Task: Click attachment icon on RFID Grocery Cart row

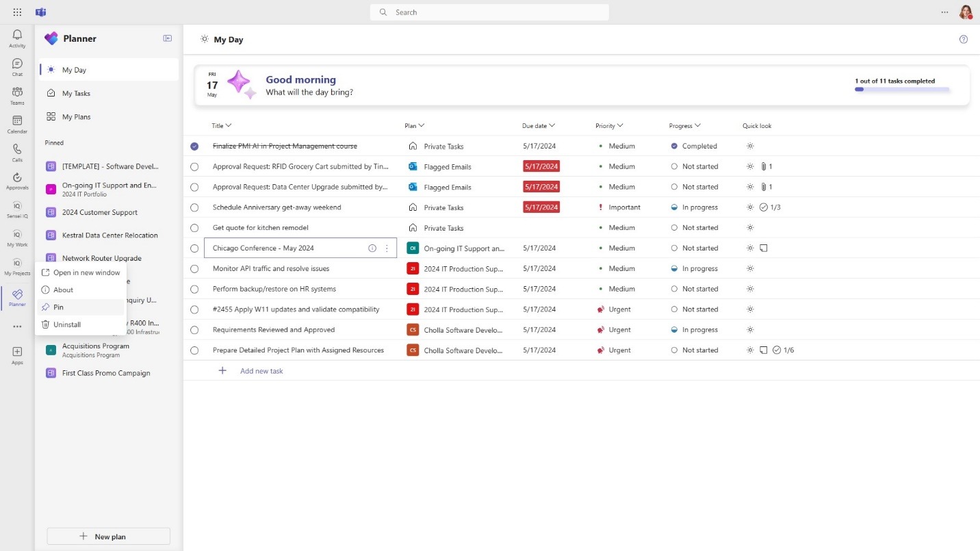Action: 764,166
